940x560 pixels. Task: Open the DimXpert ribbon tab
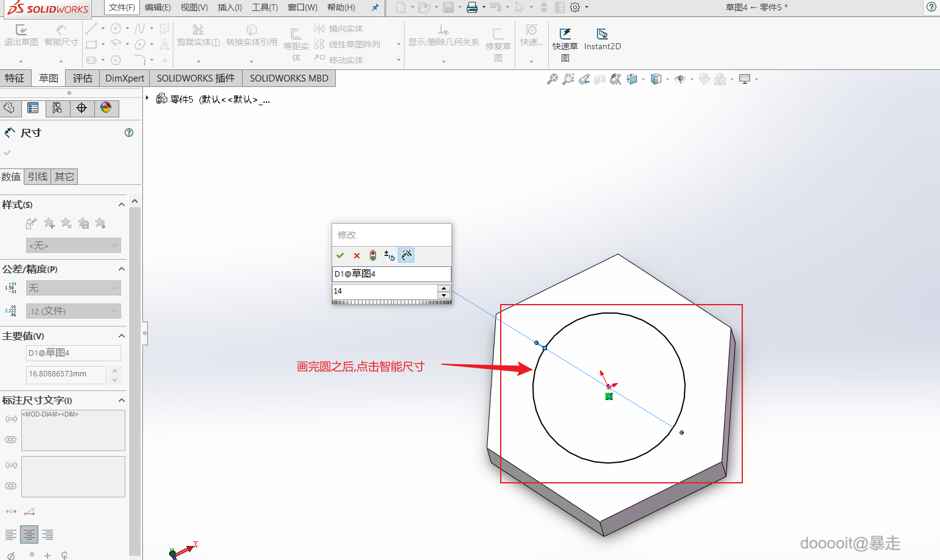point(125,78)
